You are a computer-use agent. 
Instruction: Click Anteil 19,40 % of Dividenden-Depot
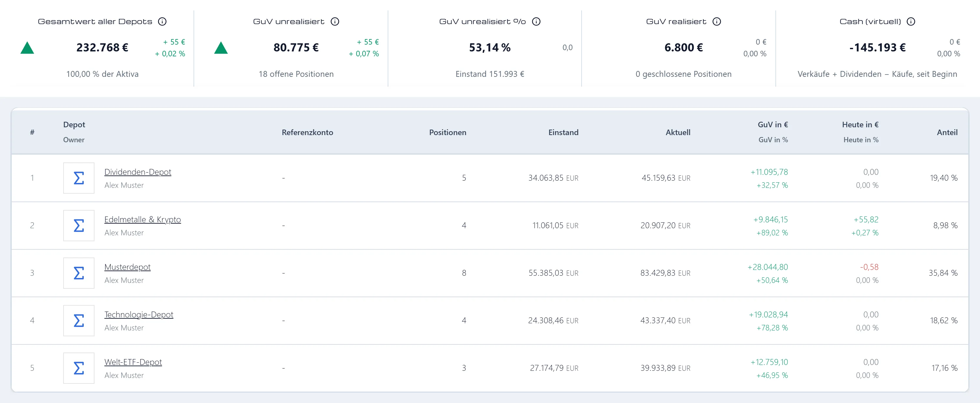click(x=944, y=178)
